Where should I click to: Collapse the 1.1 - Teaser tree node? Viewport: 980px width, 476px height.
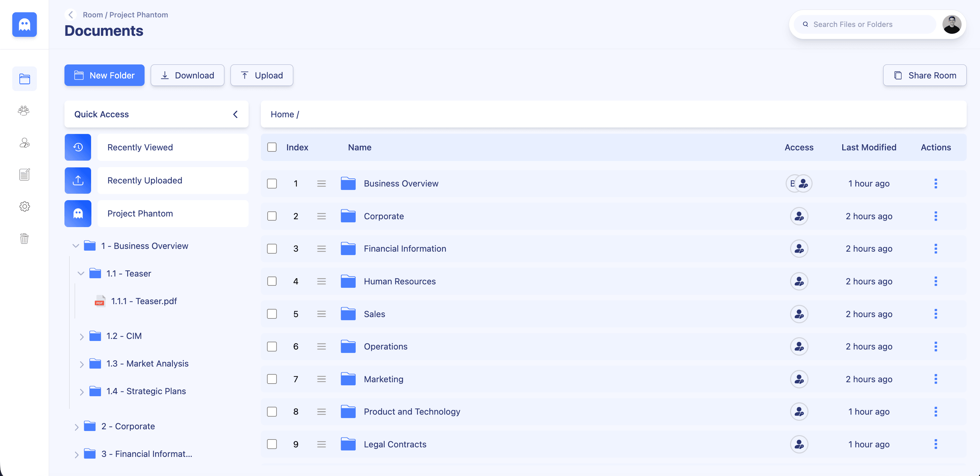81,273
